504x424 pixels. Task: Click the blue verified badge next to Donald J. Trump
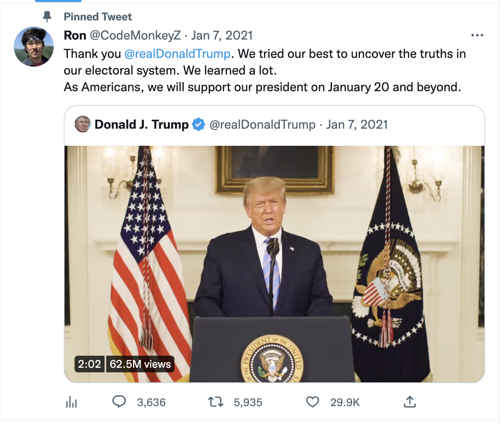[x=199, y=124]
